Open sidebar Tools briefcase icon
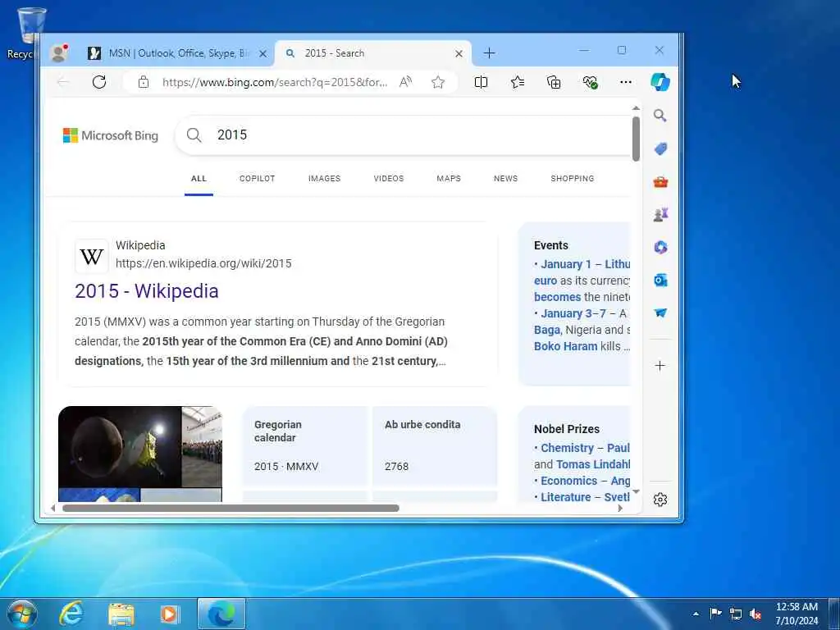 [660, 182]
